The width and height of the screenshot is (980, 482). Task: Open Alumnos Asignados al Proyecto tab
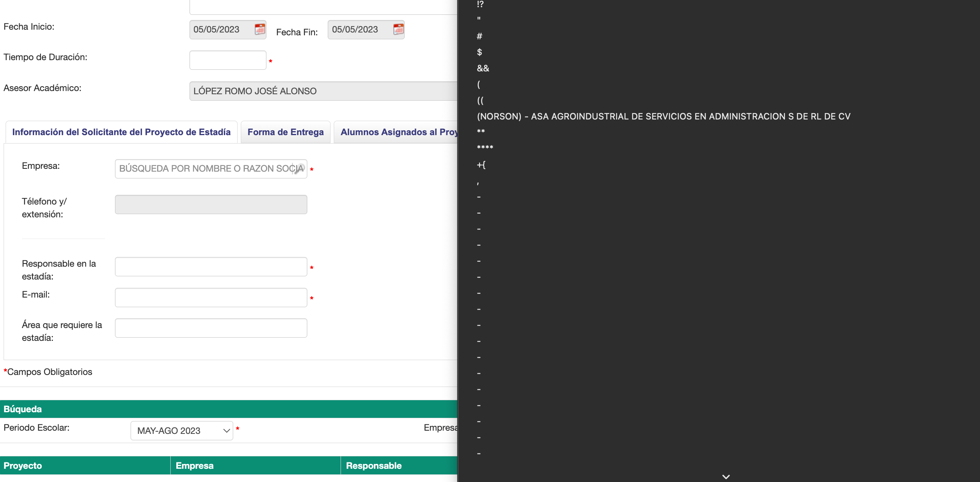398,132
